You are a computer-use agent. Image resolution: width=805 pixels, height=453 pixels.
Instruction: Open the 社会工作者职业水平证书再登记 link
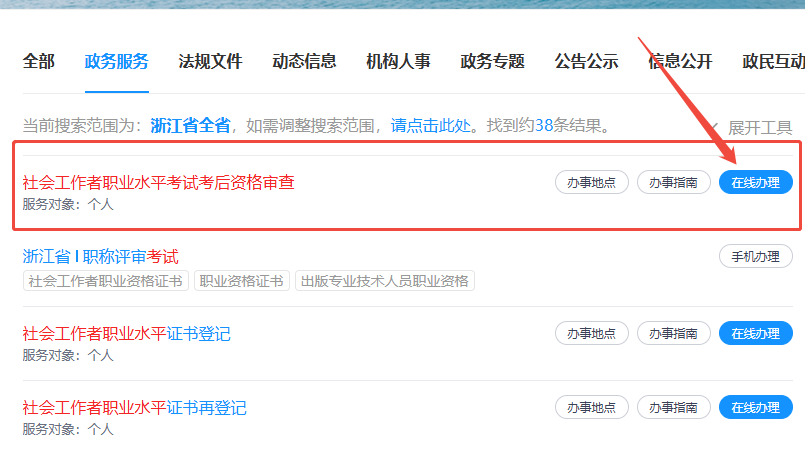135,408
